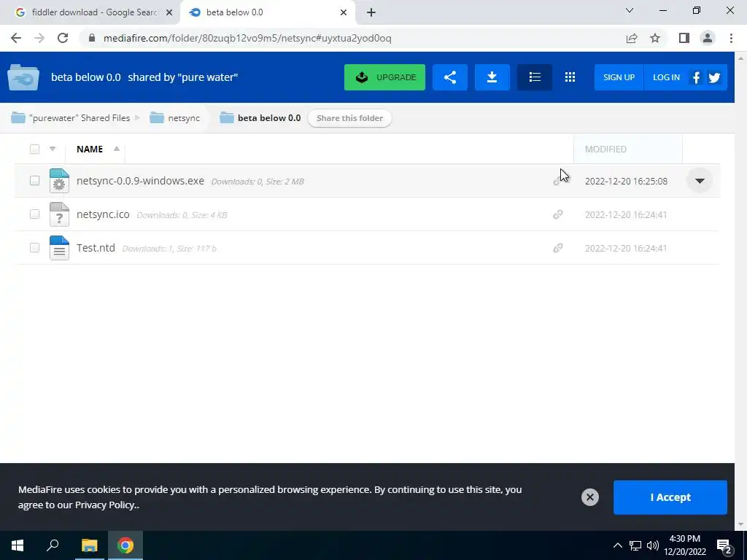Select the beta below 0.0 tab

(x=268, y=12)
